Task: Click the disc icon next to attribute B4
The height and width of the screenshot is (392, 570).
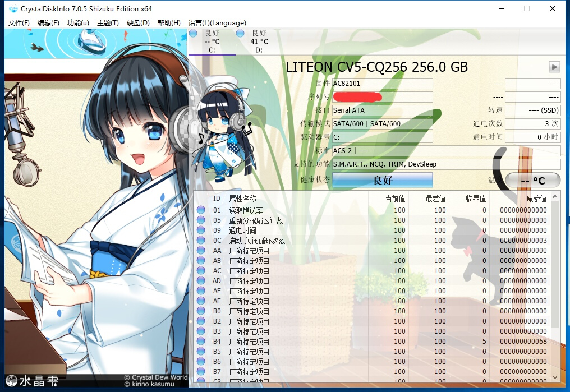Action: click(x=202, y=341)
